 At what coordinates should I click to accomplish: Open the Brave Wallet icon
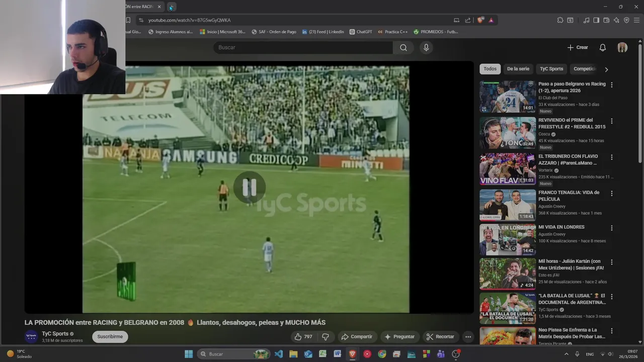(x=606, y=20)
